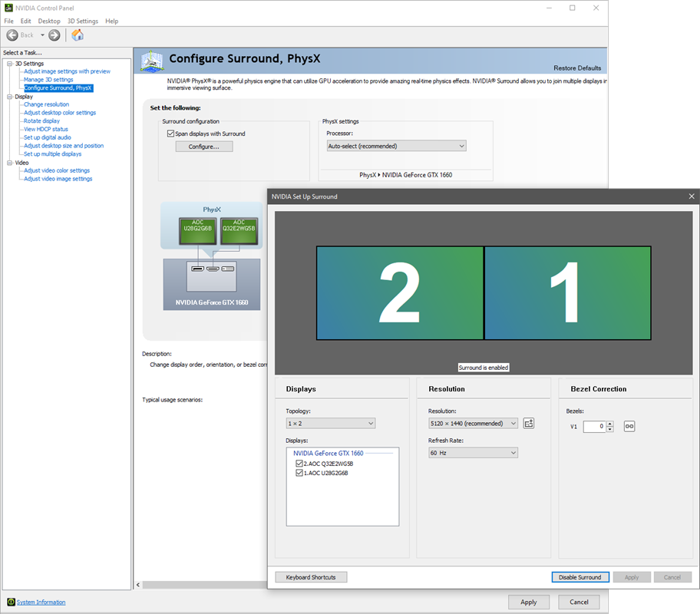The image size is (700, 614).
Task: Click the Disable Surround button
Action: (580, 577)
